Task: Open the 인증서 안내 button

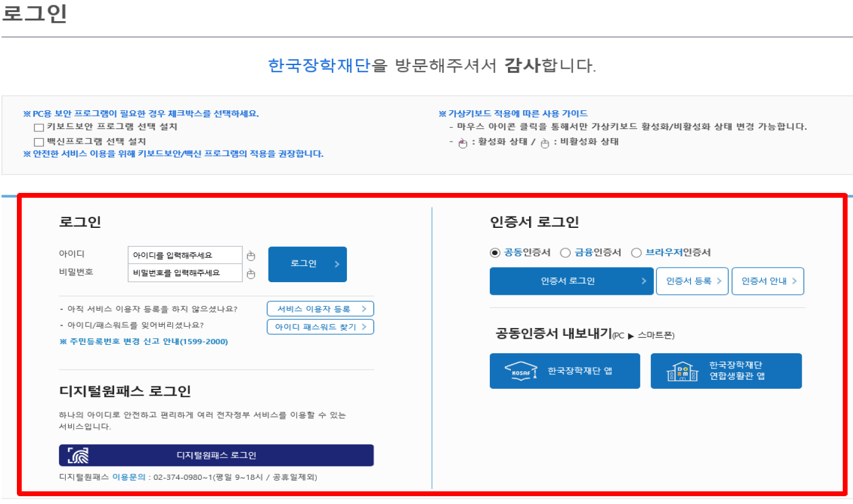Action: 768,281
